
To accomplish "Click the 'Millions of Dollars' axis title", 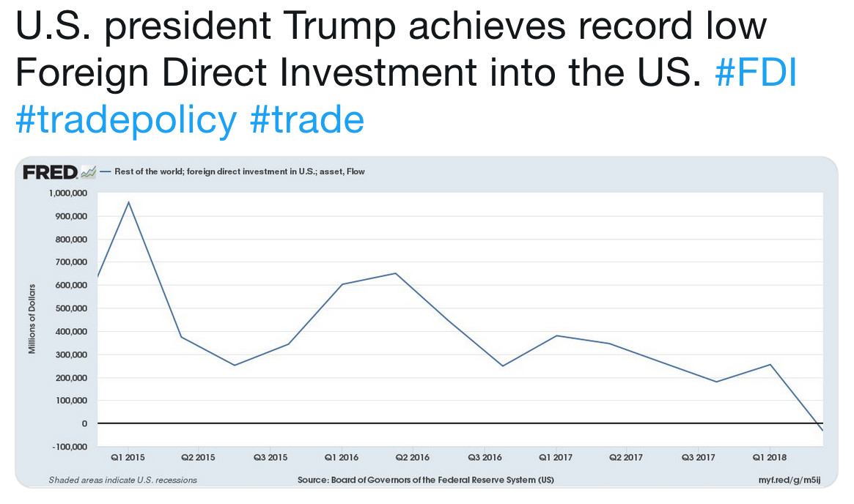I will [x=32, y=318].
